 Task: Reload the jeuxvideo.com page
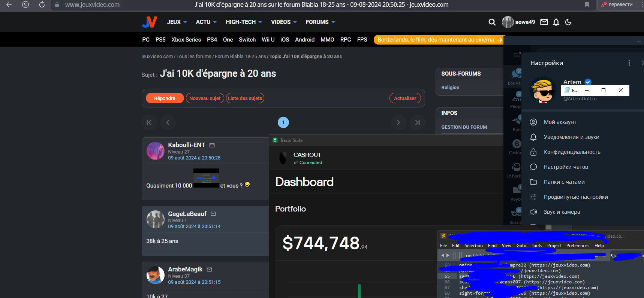click(x=42, y=4)
